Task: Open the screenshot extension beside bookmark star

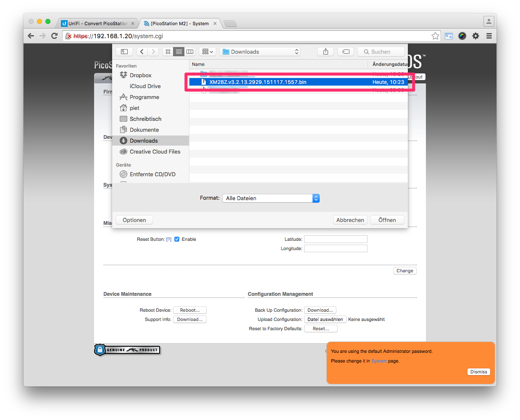Action: pos(449,36)
